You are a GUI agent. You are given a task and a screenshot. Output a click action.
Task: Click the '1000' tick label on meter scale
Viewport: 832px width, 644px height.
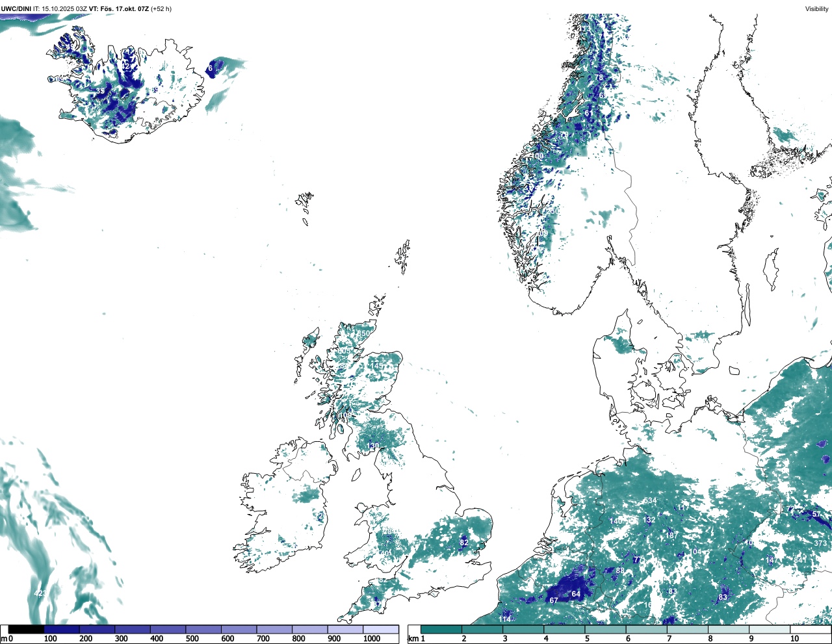[x=372, y=639]
